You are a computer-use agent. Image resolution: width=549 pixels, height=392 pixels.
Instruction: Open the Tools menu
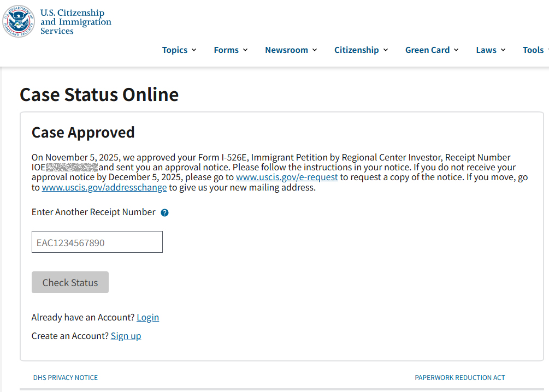click(x=533, y=50)
